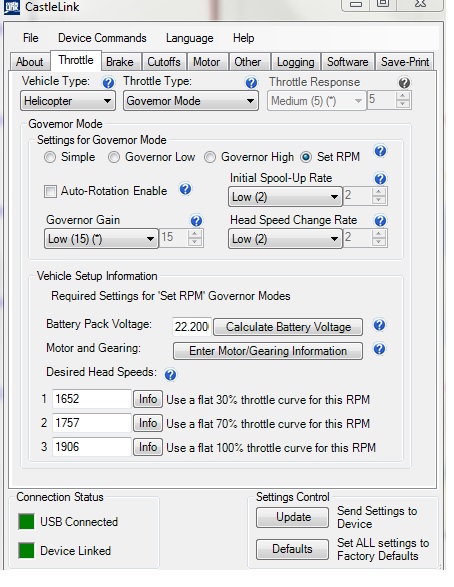Switch to the About tab

(30, 62)
